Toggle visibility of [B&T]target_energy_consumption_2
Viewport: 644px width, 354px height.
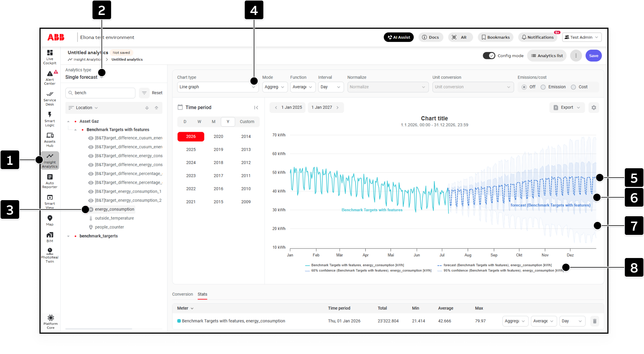91,200
